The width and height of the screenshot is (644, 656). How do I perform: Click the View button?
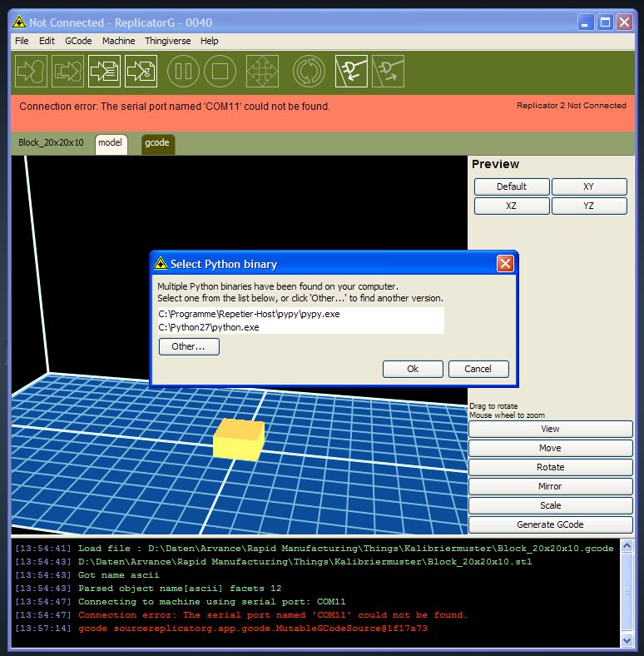(550, 429)
